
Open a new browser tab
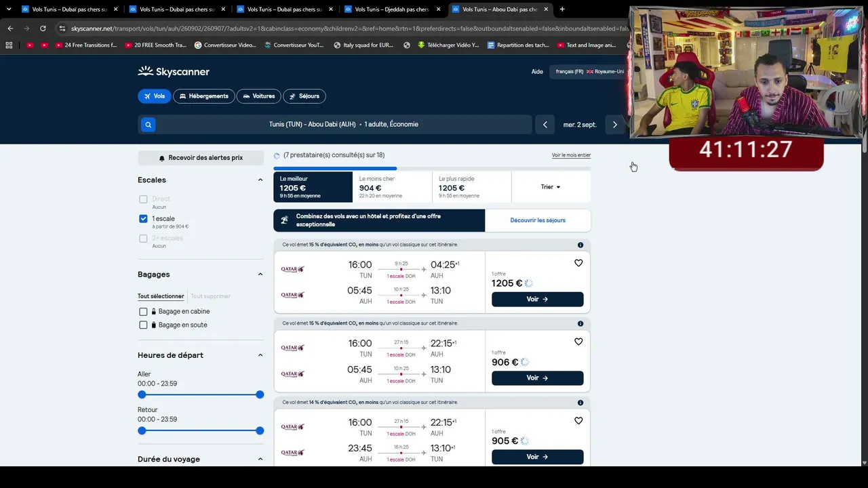click(562, 9)
